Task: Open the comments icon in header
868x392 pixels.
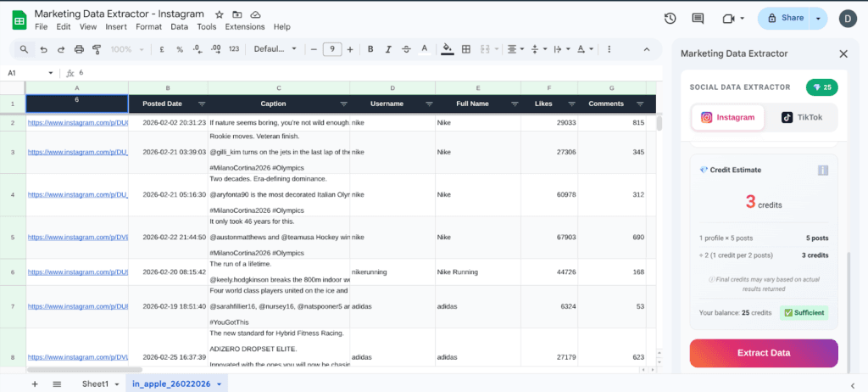Action: [698, 18]
